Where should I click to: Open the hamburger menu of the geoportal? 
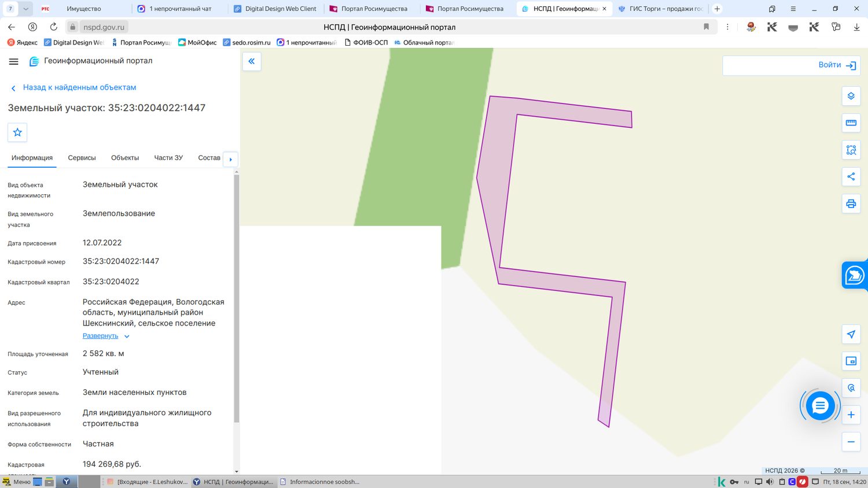pyautogui.click(x=14, y=61)
